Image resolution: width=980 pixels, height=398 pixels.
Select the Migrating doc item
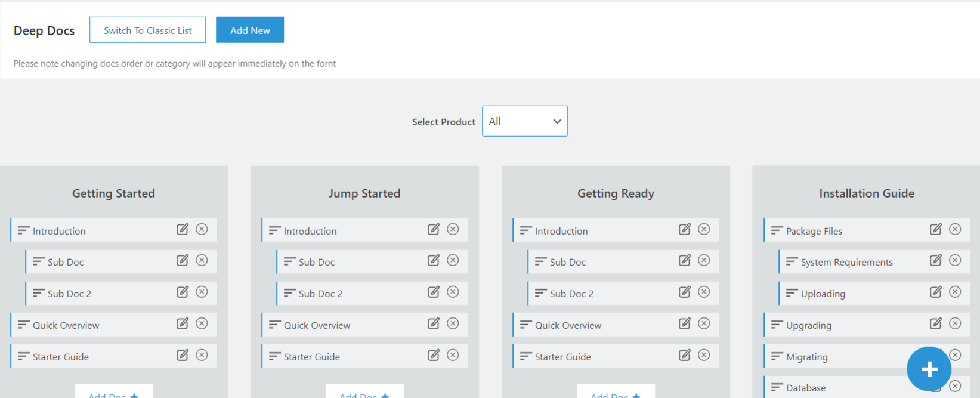pos(806,357)
